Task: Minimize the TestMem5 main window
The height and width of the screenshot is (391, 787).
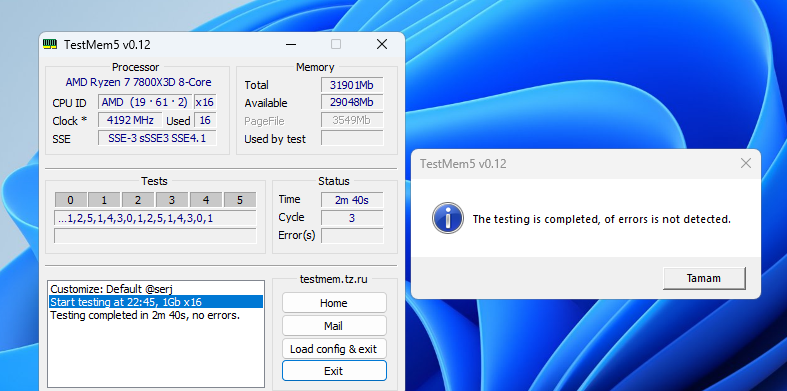Action: click(x=291, y=44)
